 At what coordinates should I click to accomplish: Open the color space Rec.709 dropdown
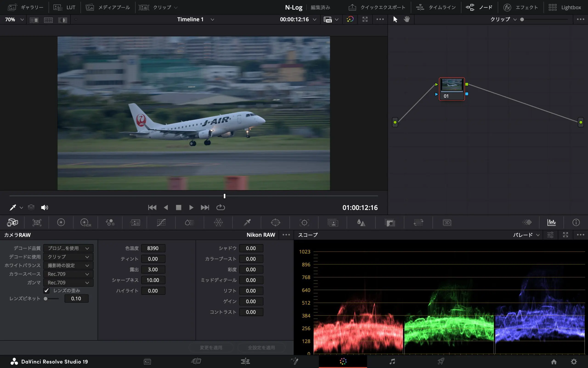pos(68,274)
